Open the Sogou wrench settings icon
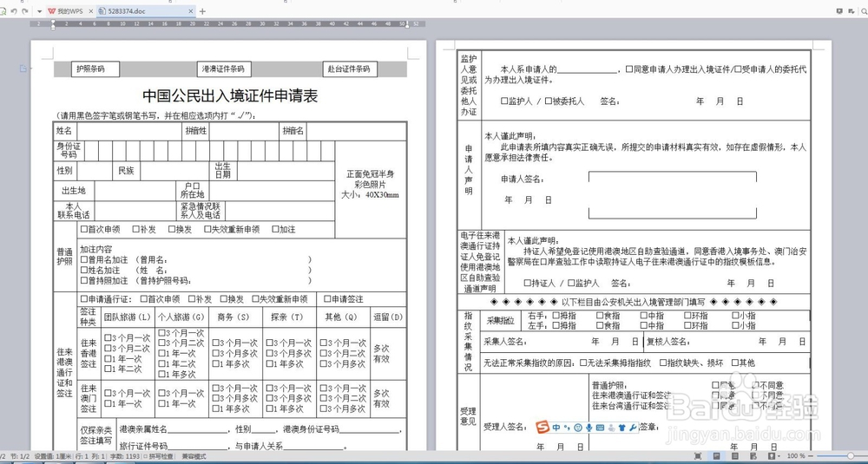The image size is (868, 464). pyautogui.click(x=634, y=427)
